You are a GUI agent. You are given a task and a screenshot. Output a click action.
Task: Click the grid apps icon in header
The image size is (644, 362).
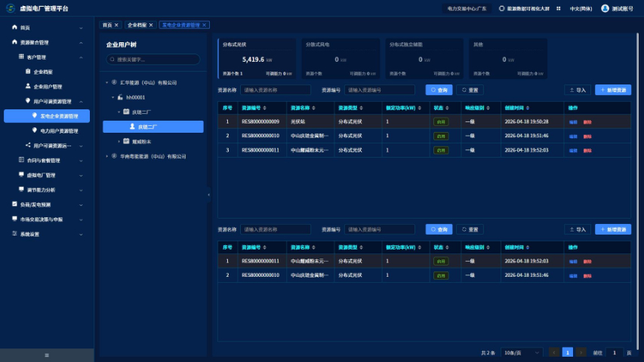click(558, 8)
